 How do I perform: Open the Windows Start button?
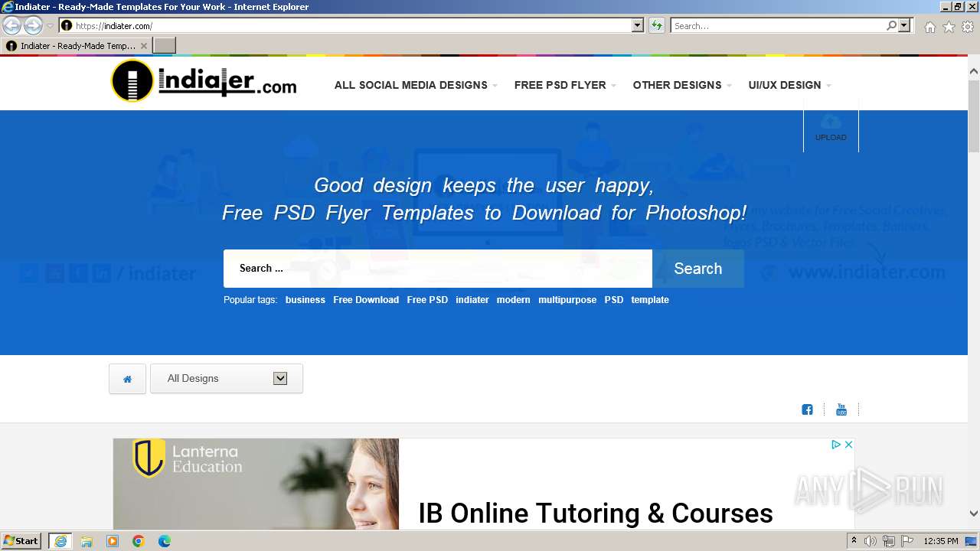pos(21,541)
